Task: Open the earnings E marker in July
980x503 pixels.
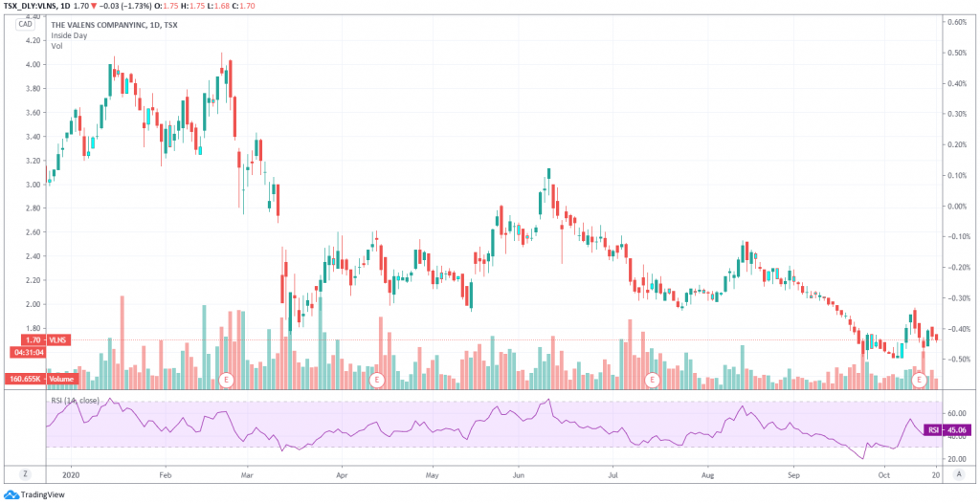Action: [653, 380]
